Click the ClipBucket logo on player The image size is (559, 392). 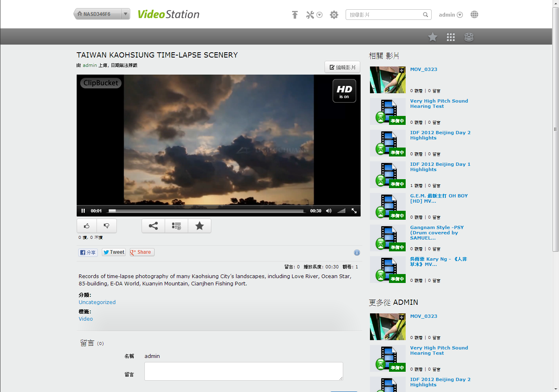coord(101,83)
